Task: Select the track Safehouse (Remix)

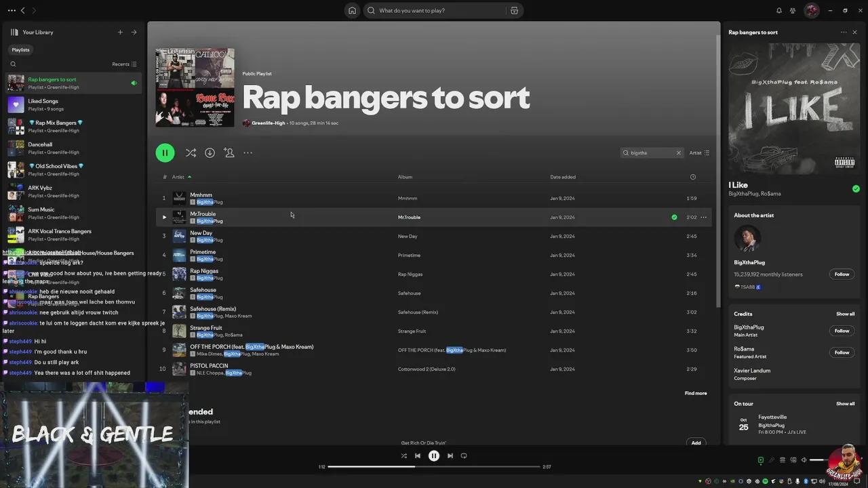Action: [x=213, y=308]
